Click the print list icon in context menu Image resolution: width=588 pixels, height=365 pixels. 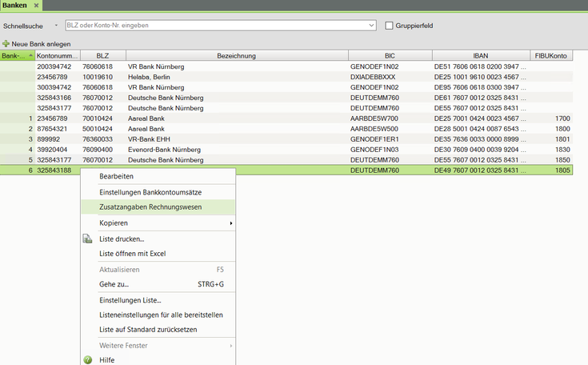(87, 239)
